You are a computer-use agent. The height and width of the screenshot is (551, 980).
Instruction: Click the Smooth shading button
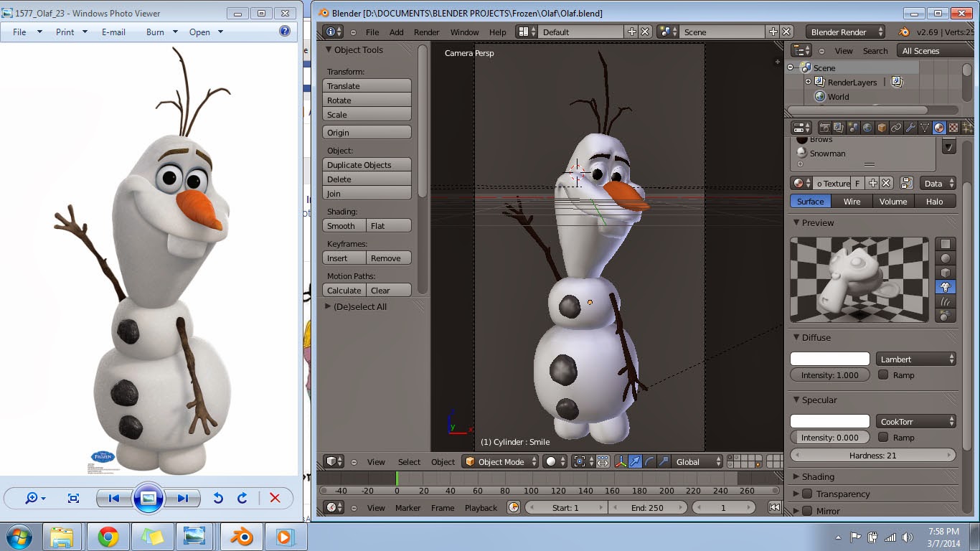pyautogui.click(x=344, y=225)
